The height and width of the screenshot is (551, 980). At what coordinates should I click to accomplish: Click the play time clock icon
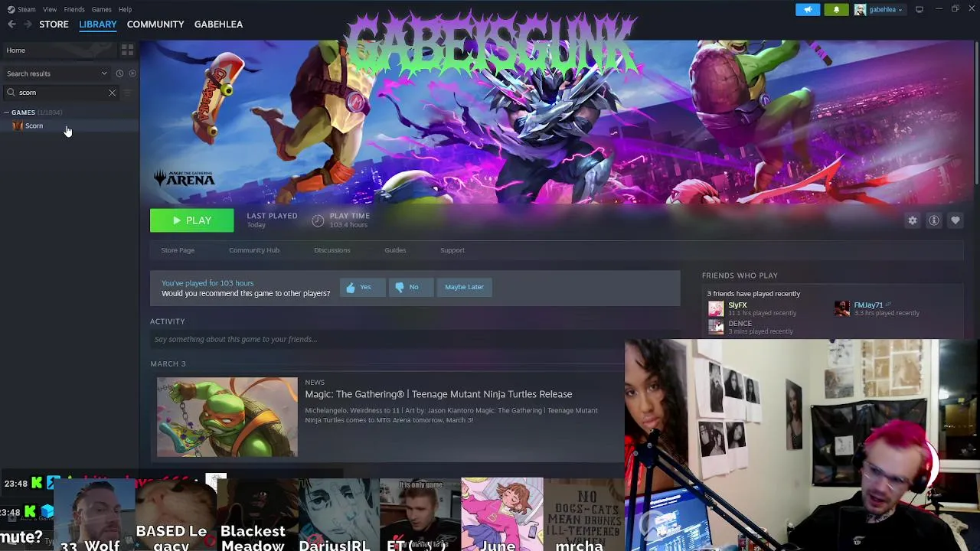coord(318,220)
